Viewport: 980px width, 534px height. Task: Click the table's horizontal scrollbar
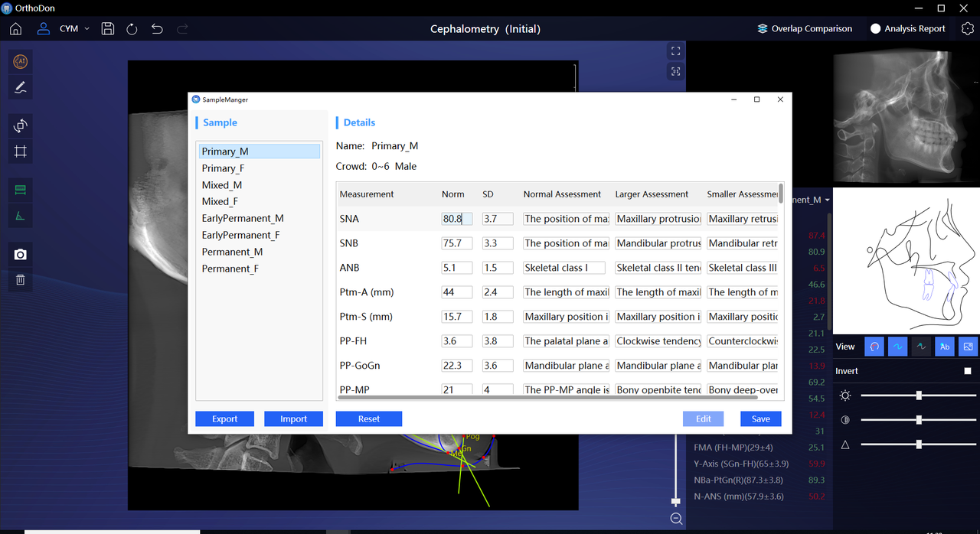coord(547,397)
